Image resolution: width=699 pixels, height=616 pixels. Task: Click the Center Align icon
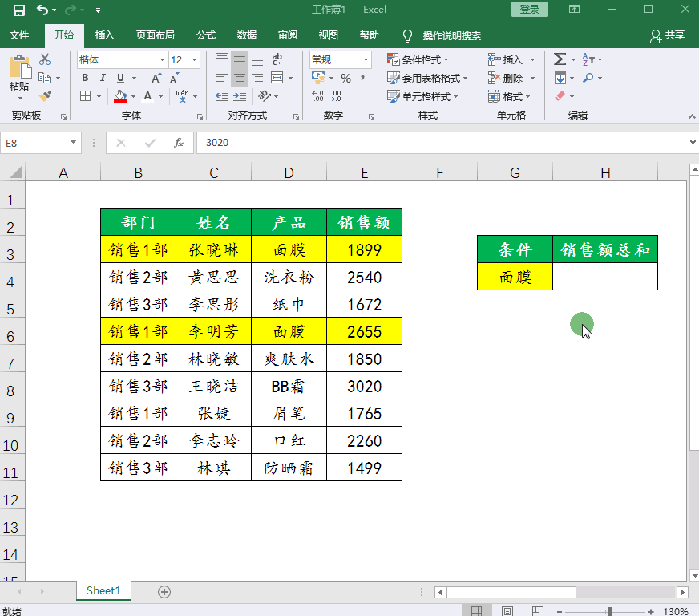[x=239, y=78]
